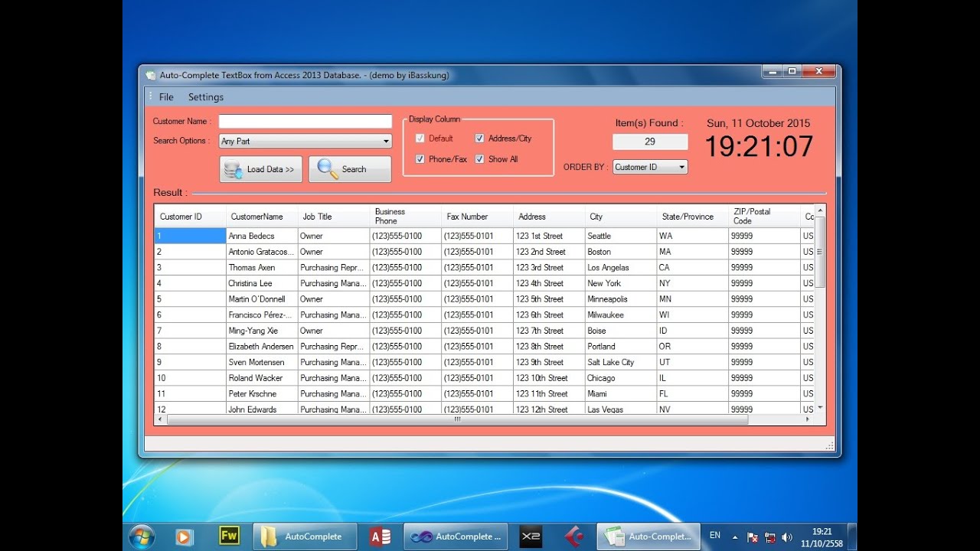Click the Search button
The height and width of the screenshot is (551, 980).
click(x=350, y=169)
